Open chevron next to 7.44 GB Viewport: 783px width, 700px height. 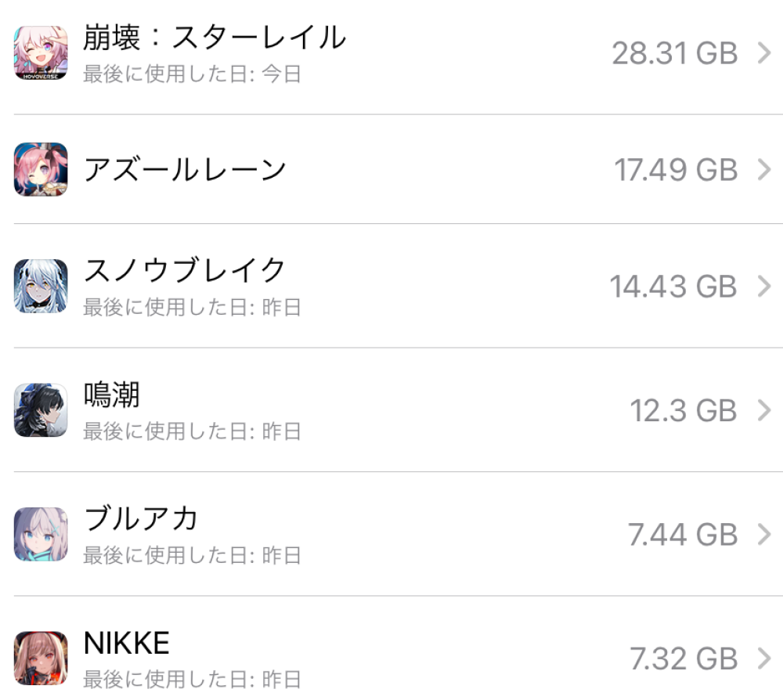pos(765,534)
